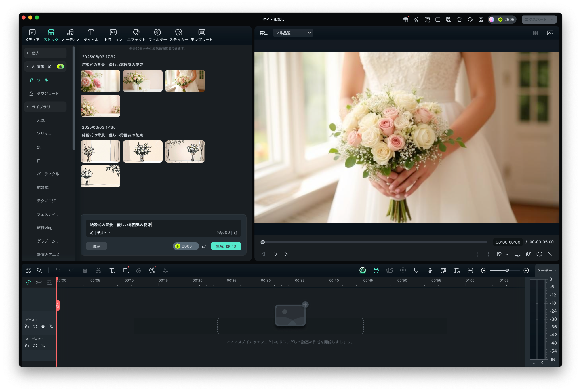Mute the ビデオ 1 track speaker
Image resolution: width=581 pixels, height=392 pixels.
click(x=35, y=326)
